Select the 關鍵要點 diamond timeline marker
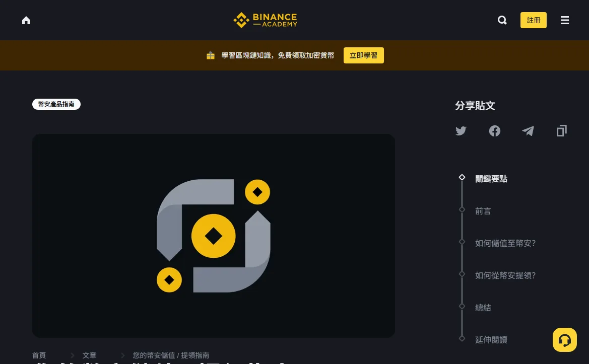The height and width of the screenshot is (364, 589). [462, 178]
